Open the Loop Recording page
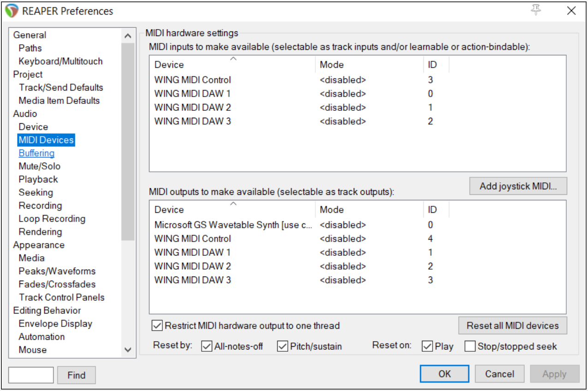 52,219
